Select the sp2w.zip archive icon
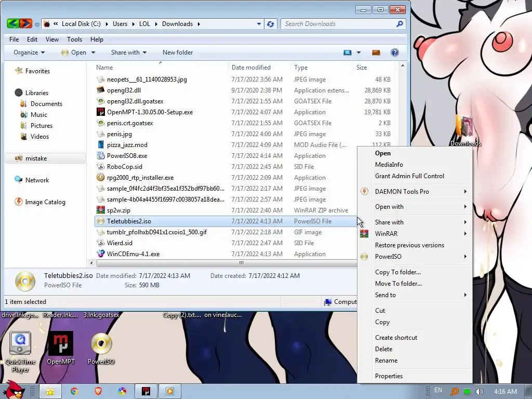 [x=100, y=210]
